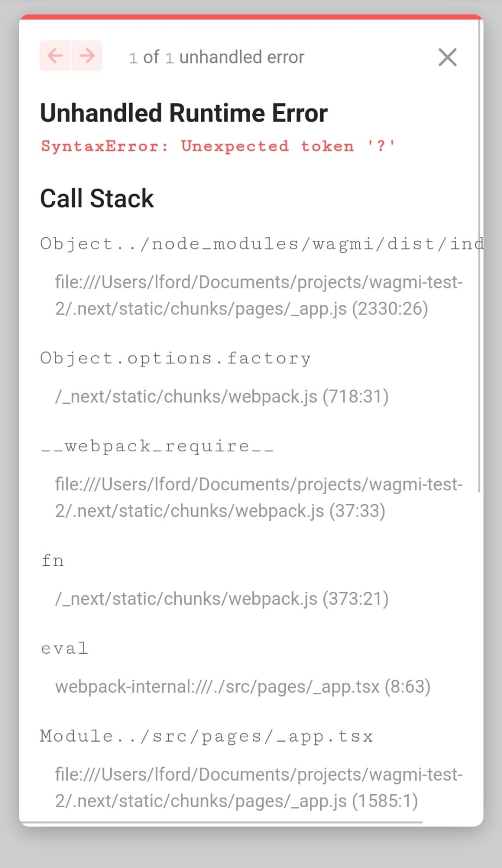The image size is (502, 868).
Task: Click the webpack.js 37:33 file reference
Action: pyautogui.click(x=258, y=497)
